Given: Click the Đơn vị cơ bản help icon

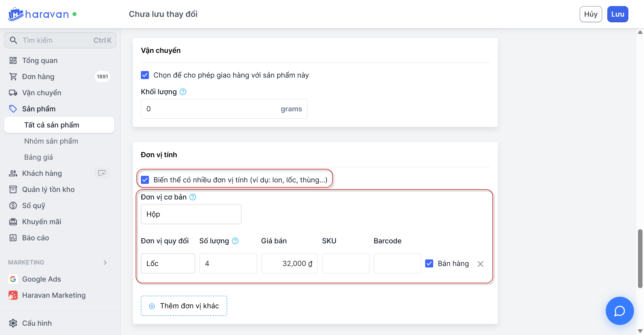Looking at the screenshot, I should [193, 197].
